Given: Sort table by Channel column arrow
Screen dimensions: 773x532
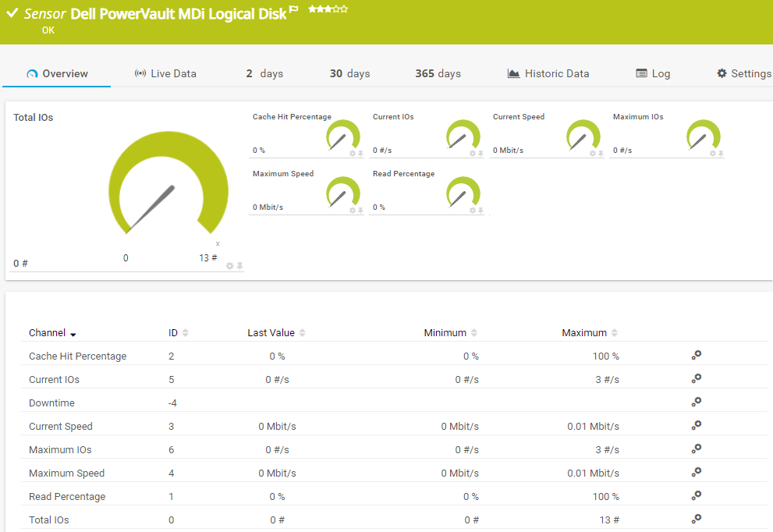Looking at the screenshot, I should click(73, 334).
